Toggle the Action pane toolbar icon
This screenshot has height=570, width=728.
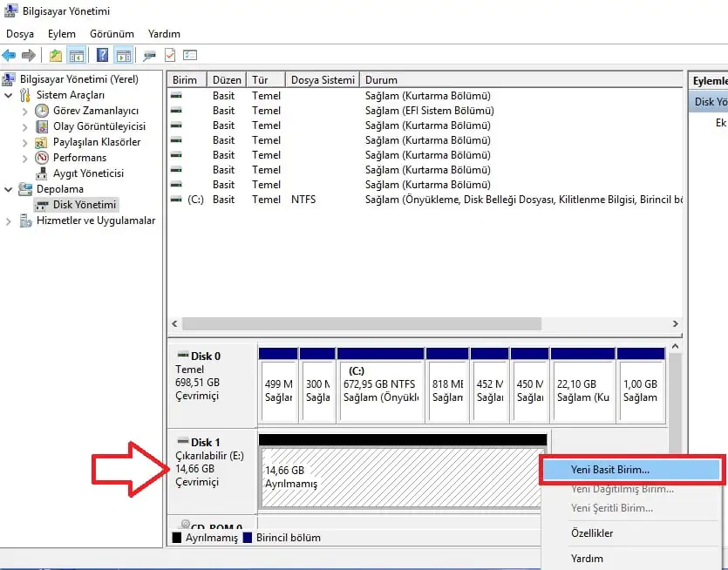click(123, 56)
